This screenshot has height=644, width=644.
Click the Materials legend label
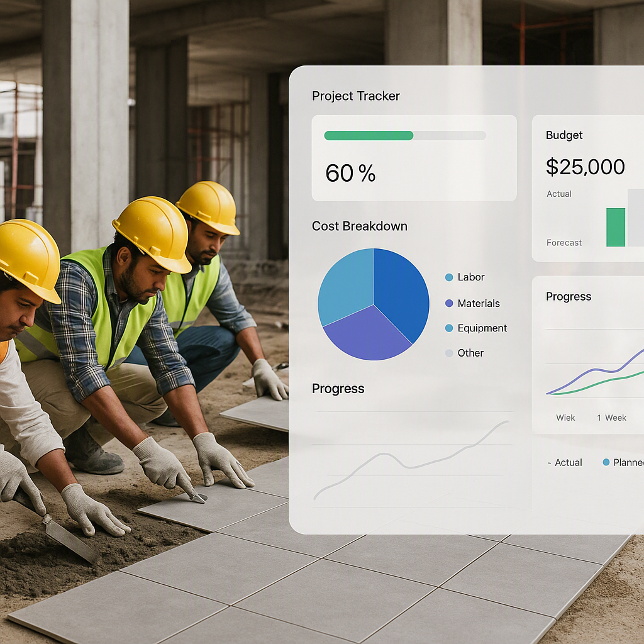(x=479, y=304)
